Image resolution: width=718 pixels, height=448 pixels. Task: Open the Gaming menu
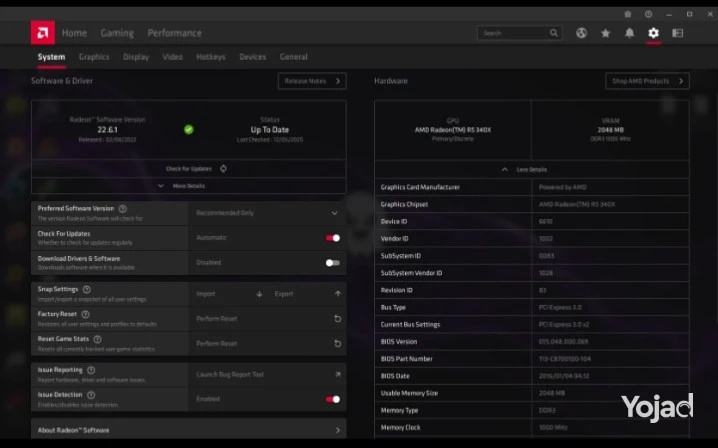coord(117,33)
